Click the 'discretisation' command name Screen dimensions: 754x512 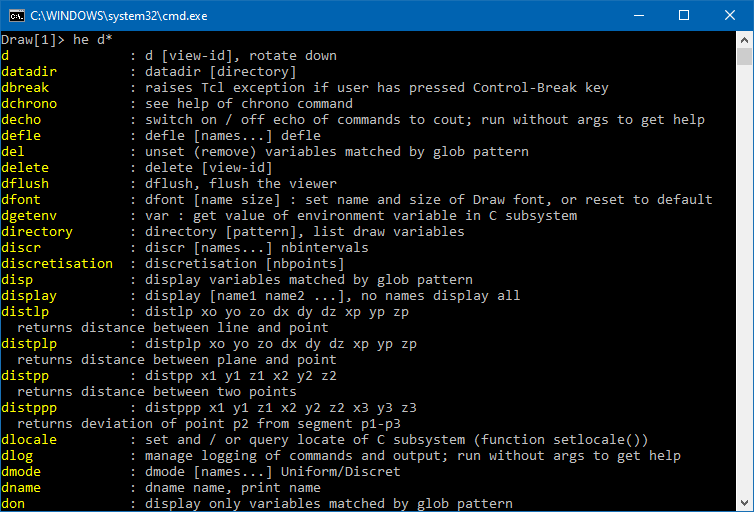coord(57,264)
